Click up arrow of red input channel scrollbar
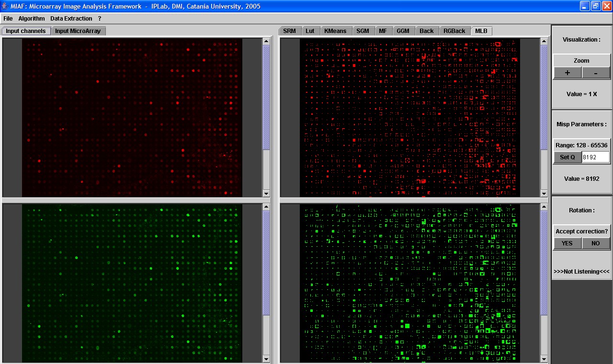The width and height of the screenshot is (613, 364). pos(266,42)
